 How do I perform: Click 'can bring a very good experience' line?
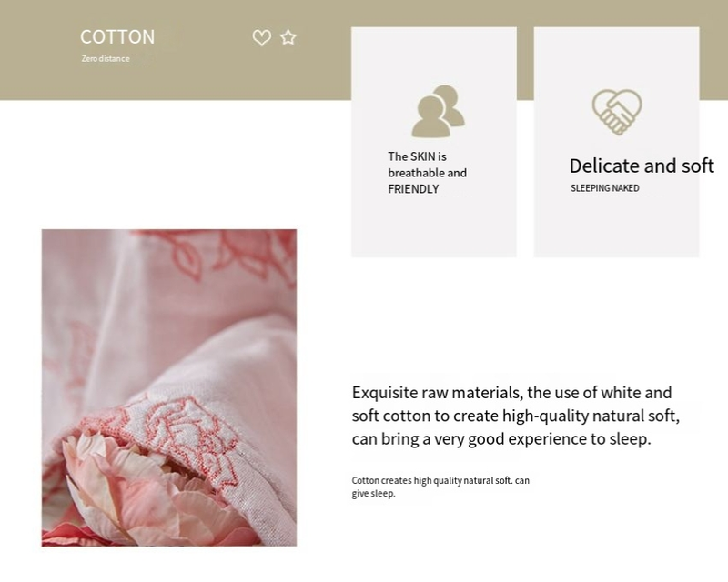501,438
